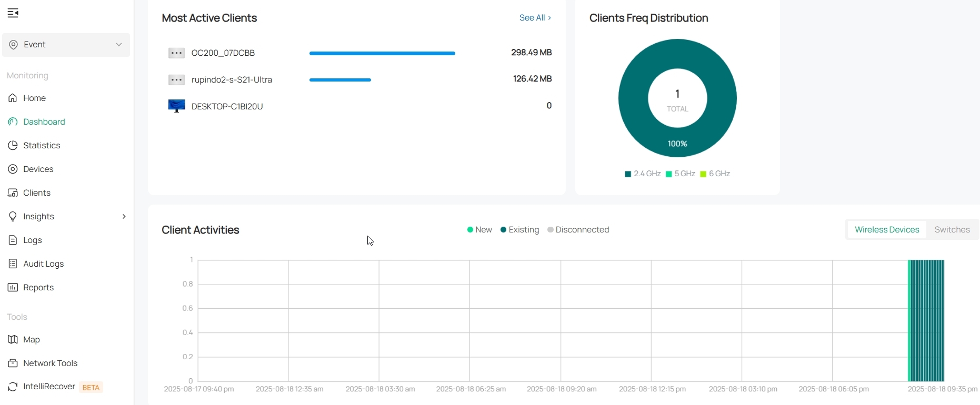This screenshot has height=405, width=980.
Task: Click the rupindo2-s-S21-Ultra device icon
Action: 176,80
